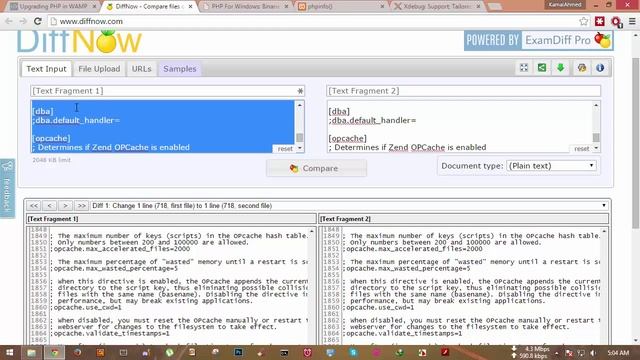
Task: Reset the Text Fragment 1 textarea
Action: tap(285, 149)
